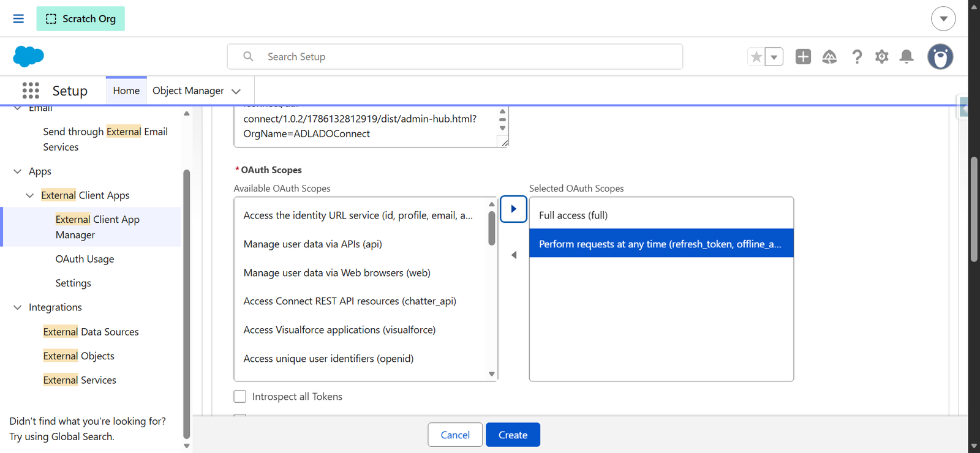Click Available scopes list scroll-down arrow
Screen dimensions: 980x453
(x=491, y=374)
